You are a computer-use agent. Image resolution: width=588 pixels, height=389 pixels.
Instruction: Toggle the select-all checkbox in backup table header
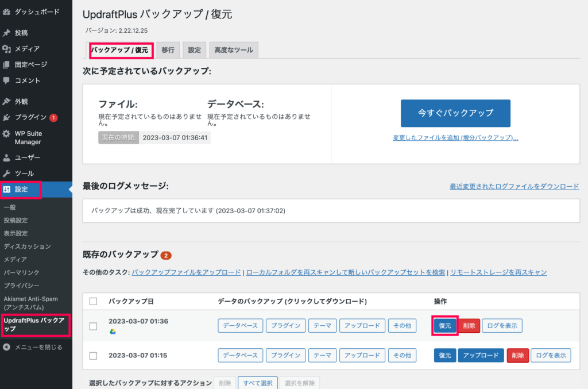pos(94,301)
